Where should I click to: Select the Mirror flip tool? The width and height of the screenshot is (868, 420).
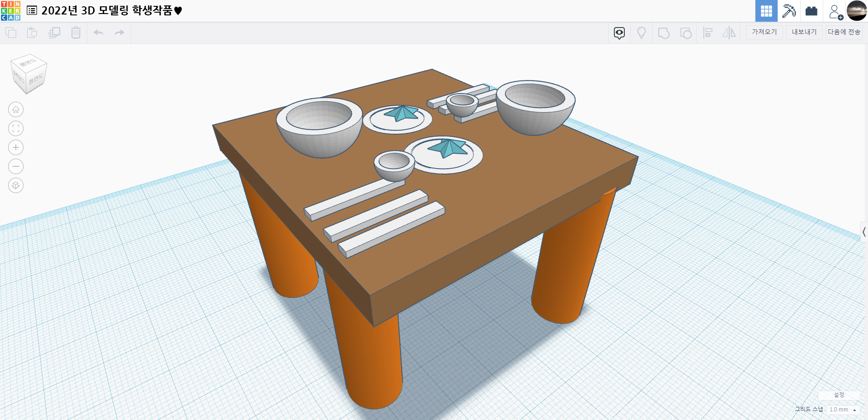pos(729,33)
